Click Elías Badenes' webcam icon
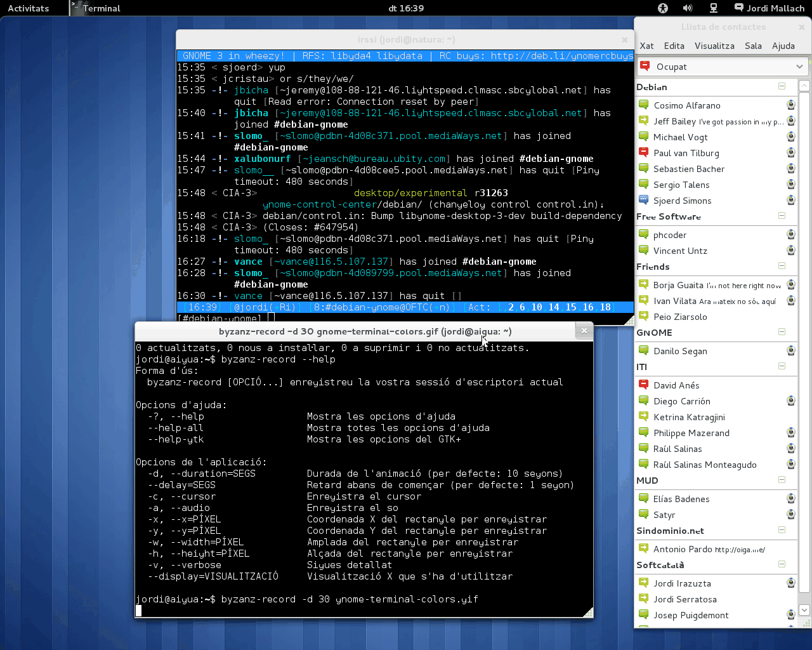 [x=791, y=498]
